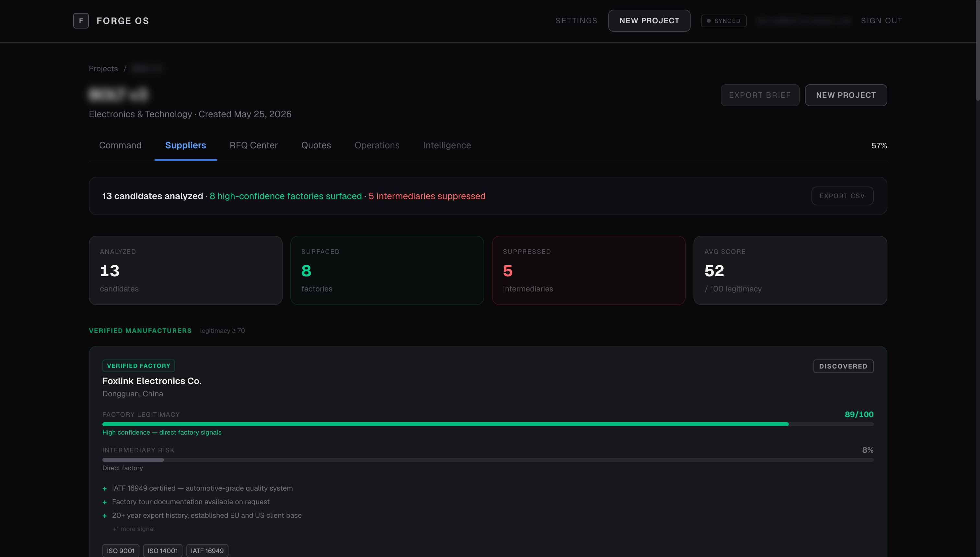Select the Suppliers tab
The image size is (980, 557).
tap(185, 145)
